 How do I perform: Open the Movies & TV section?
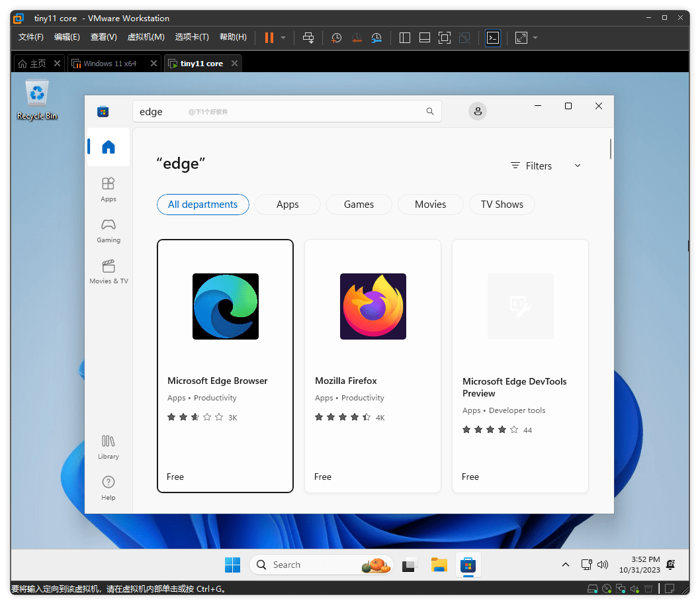pos(108,271)
